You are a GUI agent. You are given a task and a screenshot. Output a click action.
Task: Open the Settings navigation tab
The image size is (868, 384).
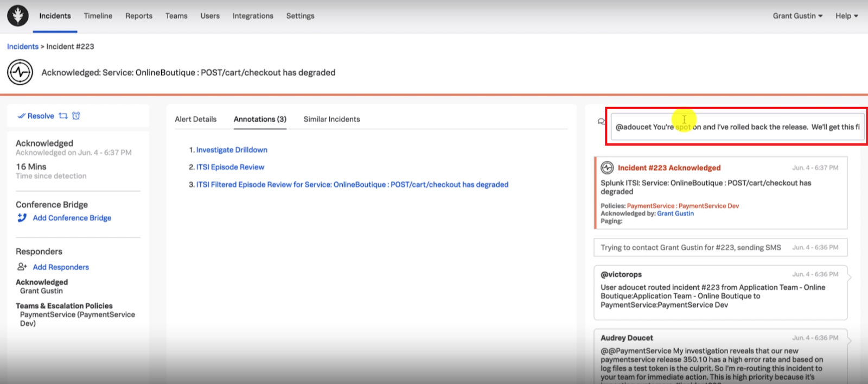coord(301,16)
